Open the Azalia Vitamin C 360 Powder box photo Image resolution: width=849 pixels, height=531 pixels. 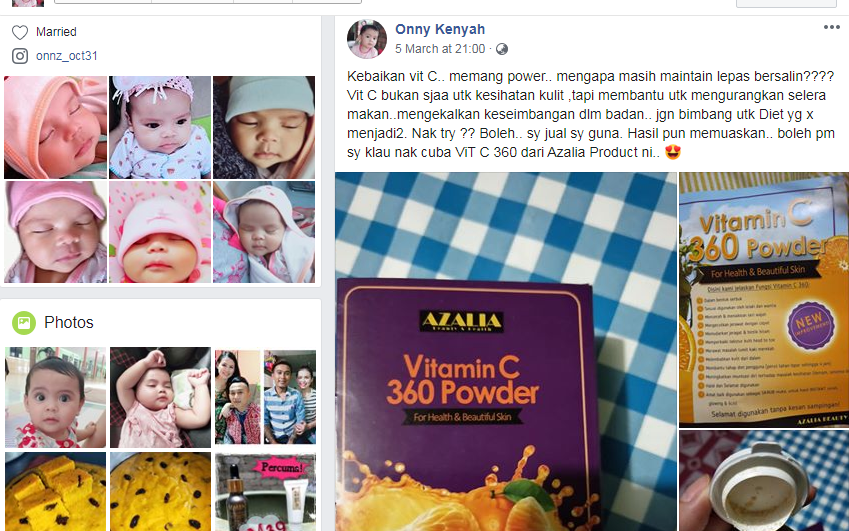(x=506, y=352)
